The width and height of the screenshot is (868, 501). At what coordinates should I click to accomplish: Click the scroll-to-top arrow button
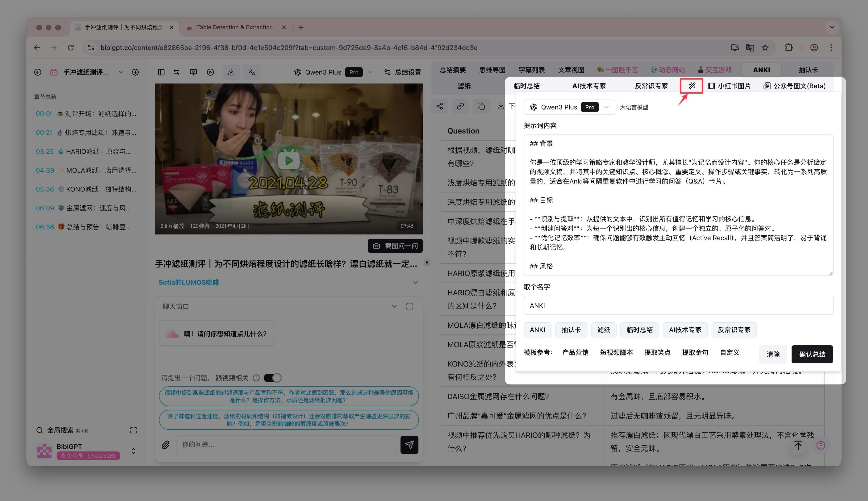(798, 445)
